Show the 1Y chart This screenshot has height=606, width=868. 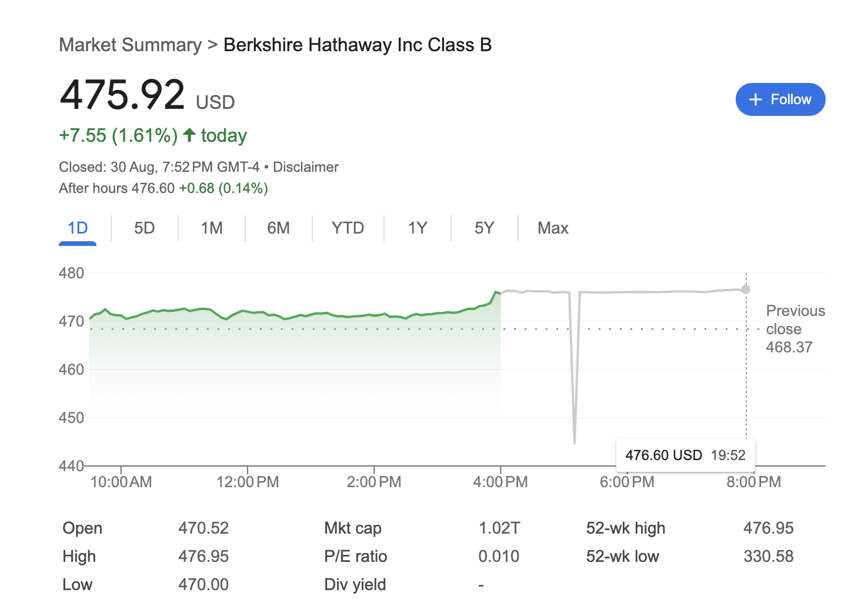pos(418,228)
